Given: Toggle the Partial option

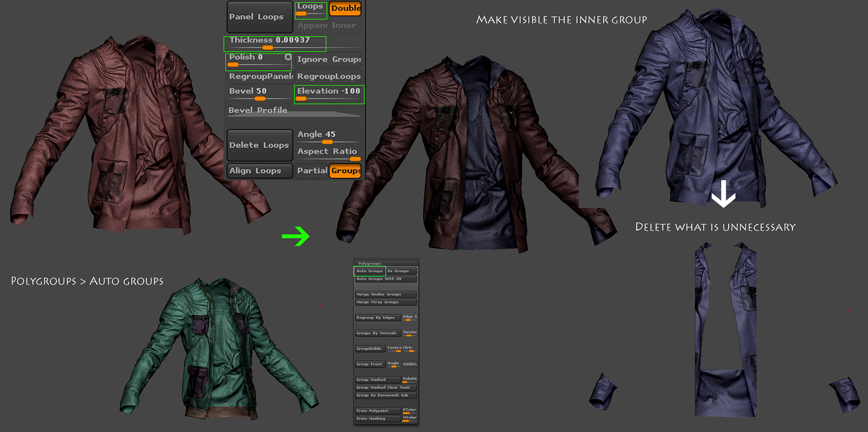Looking at the screenshot, I should click(312, 171).
